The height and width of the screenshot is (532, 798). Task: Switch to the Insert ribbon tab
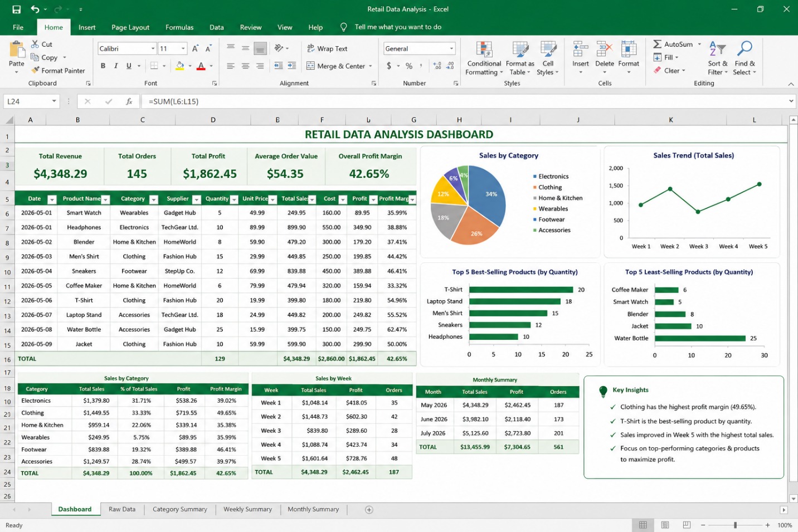[87, 27]
